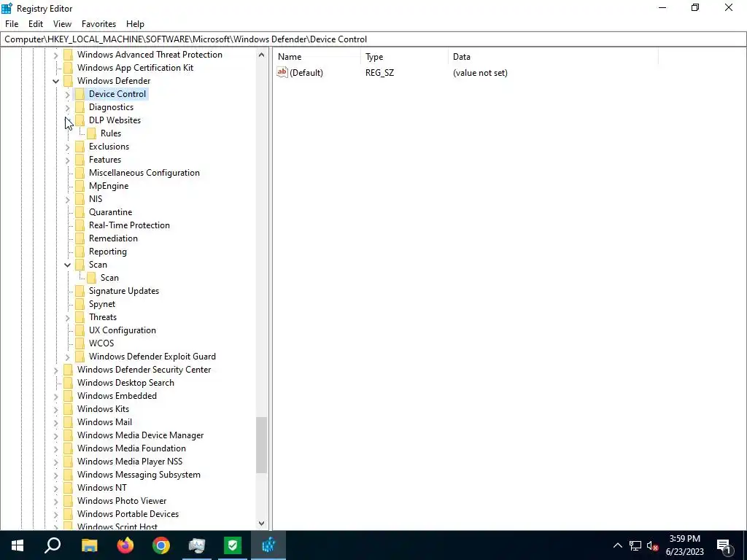
Task: Expand the Threats key
Action: [x=67, y=318]
